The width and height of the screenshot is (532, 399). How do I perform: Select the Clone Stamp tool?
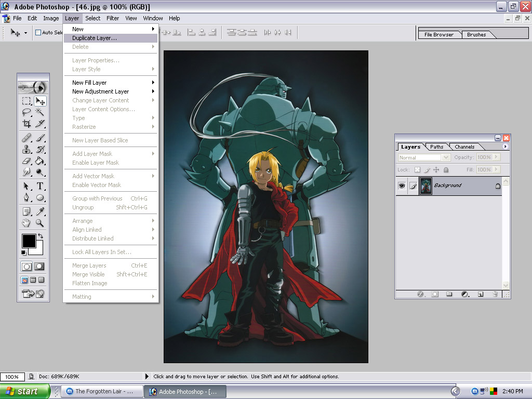point(26,149)
